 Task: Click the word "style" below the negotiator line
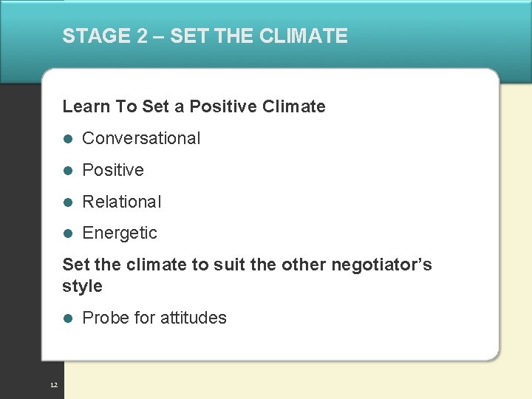pos(82,286)
